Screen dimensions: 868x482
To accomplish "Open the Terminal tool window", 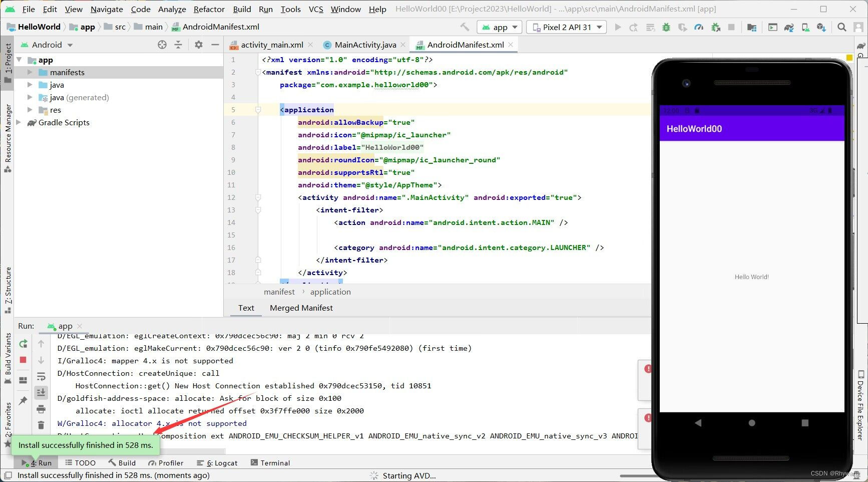I will 270,463.
